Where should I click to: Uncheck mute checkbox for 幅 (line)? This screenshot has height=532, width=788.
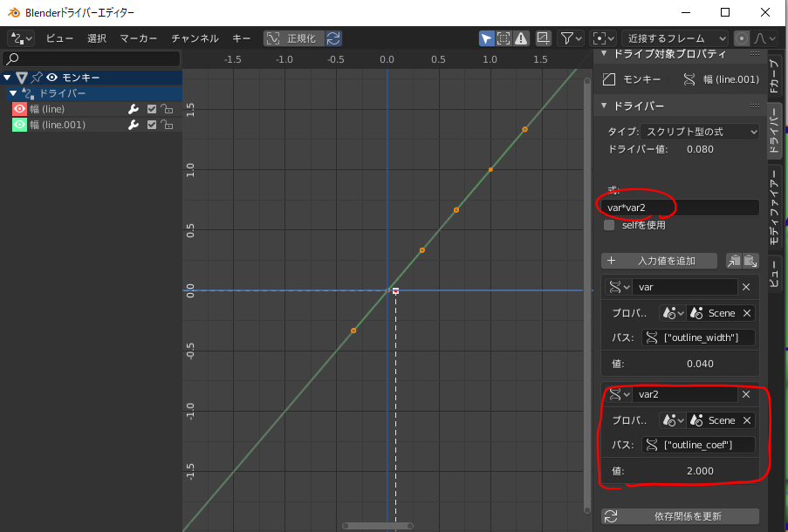pos(152,109)
